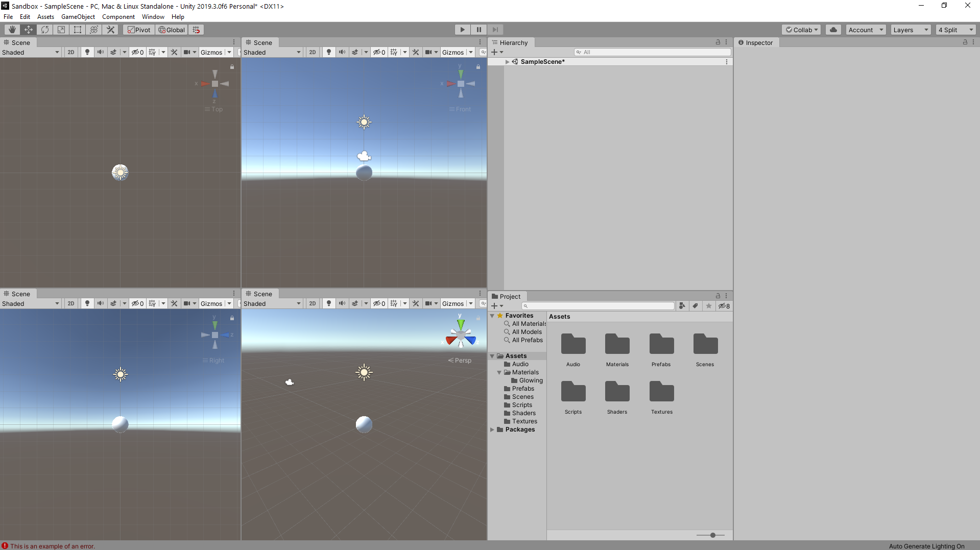Click the Account button

tap(866, 30)
